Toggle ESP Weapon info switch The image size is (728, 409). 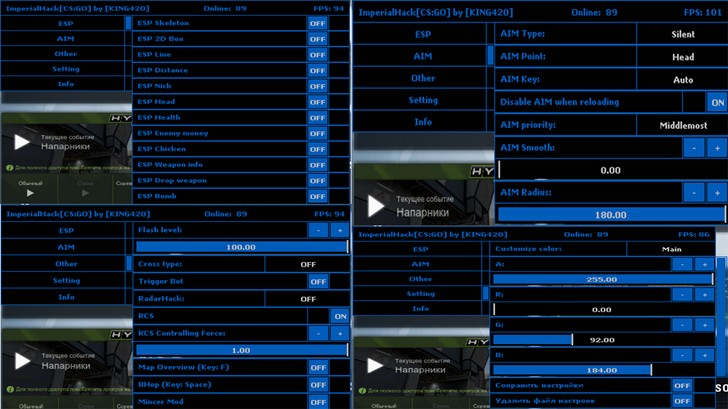pyautogui.click(x=318, y=165)
